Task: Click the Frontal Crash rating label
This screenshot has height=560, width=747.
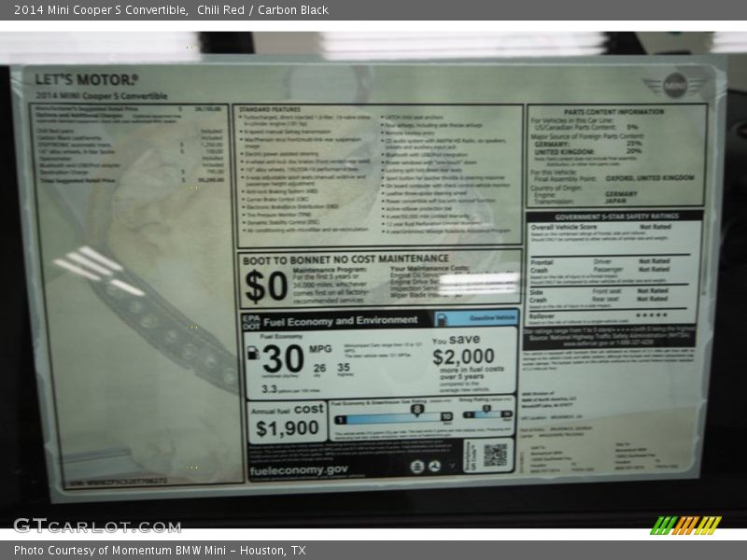Action: point(542,266)
